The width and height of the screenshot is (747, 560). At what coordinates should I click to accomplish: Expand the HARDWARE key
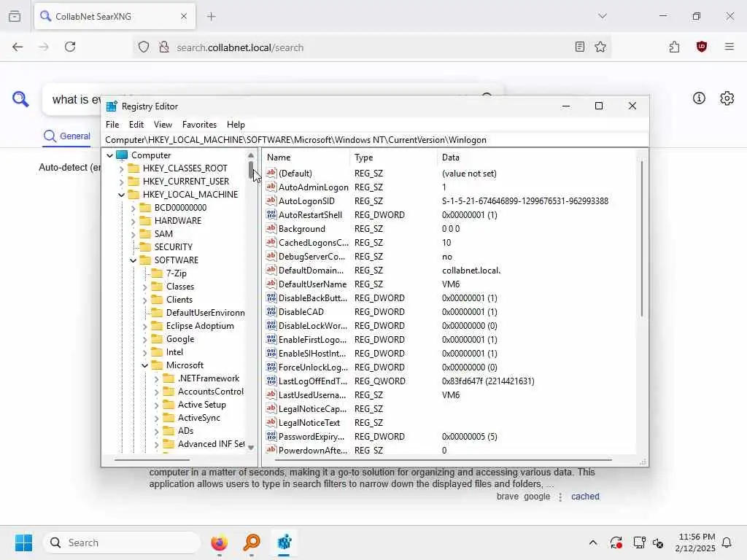tap(133, 221)
